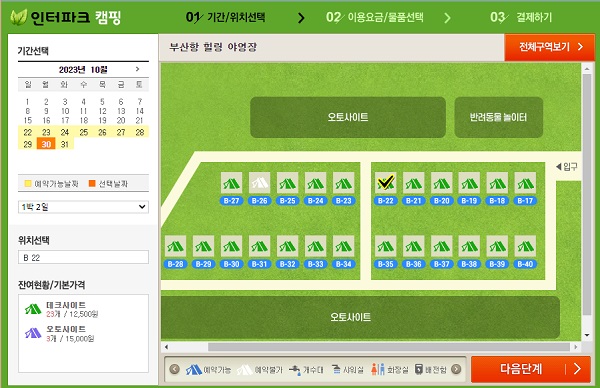Click the map's horizontal scrollbar
The height and width of the screenshot is (388, 600).
coord(389,347)
